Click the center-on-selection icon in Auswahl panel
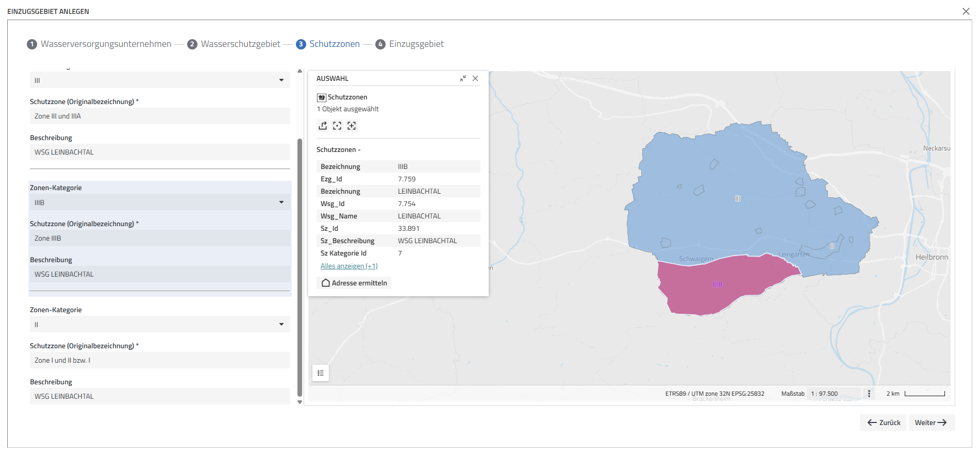 click(337, 126)
